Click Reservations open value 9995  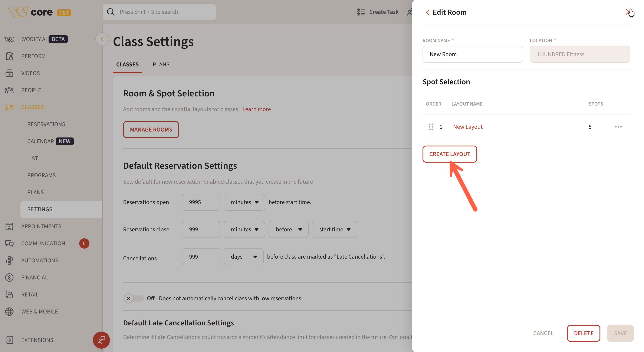click(x=201, y=202)
